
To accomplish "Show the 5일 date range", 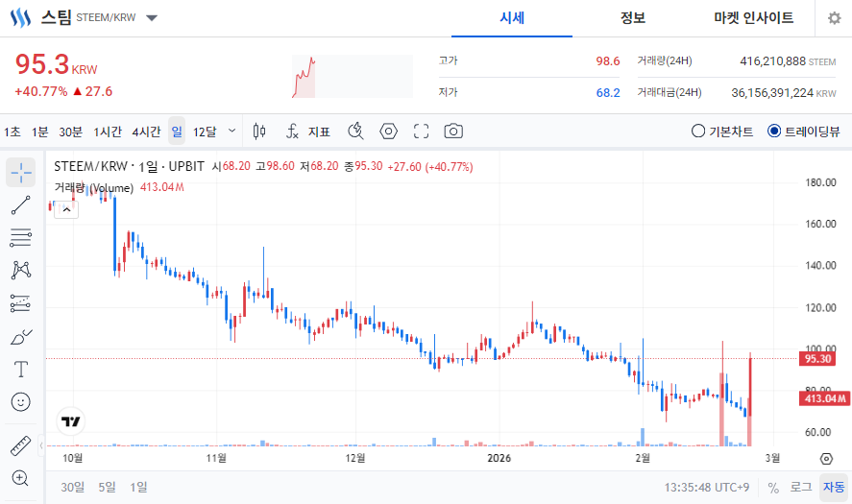I will (x=107, y=487).
